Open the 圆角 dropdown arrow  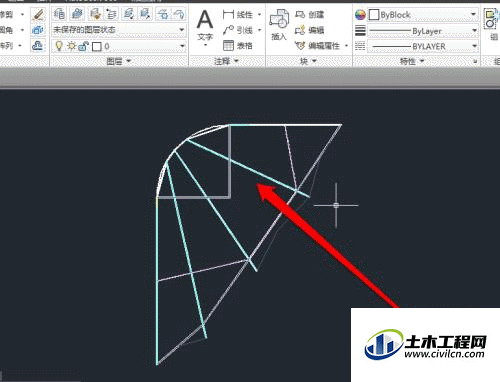[x=22, y=30]
